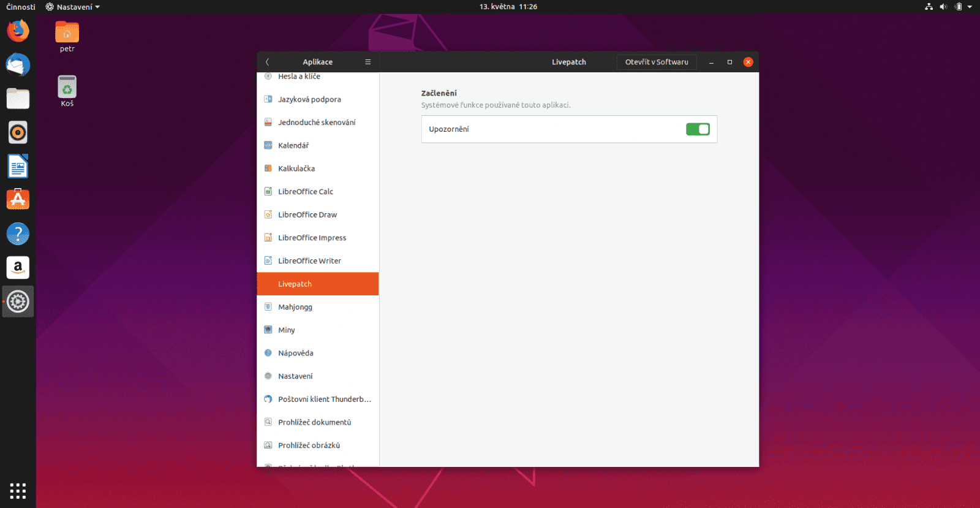Screen dimensions: 980x508
Task: Toggle the Upozornění switch off
Action: pyautogui.click(x=698, y=129)
